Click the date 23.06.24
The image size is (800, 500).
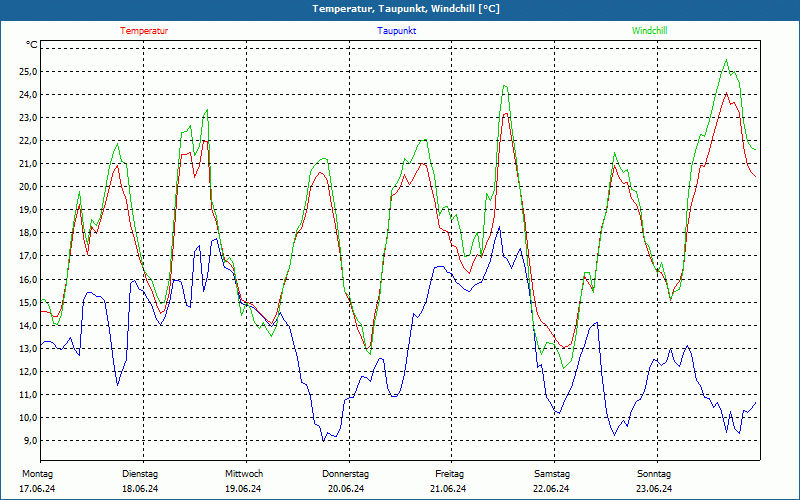click(654, 489)
